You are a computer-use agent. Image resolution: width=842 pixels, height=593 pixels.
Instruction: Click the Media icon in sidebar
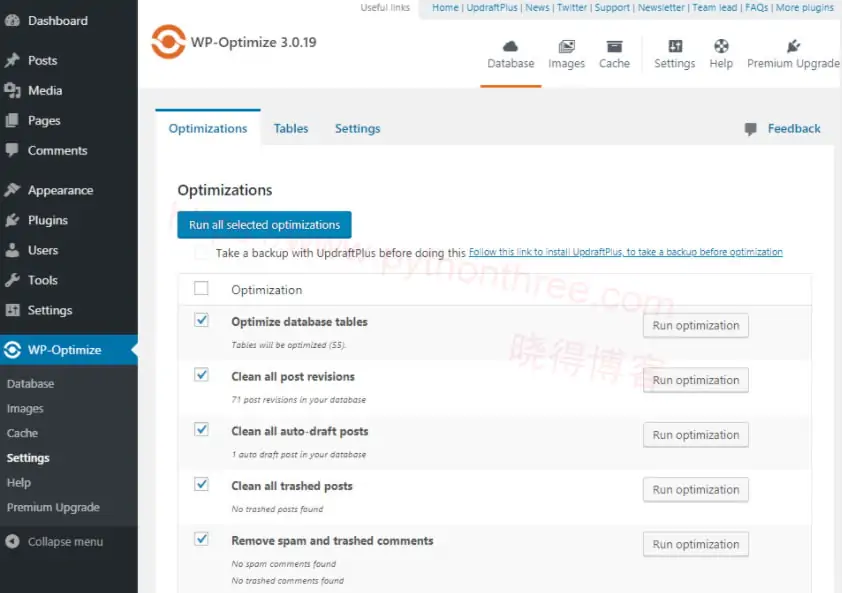click(x=12, y=90)
